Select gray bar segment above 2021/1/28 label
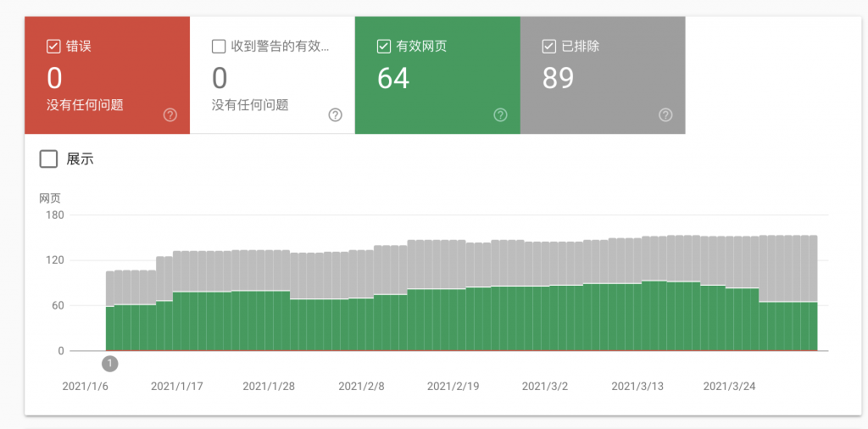The height and width of the screenshot is (429, 868). point(269,270)
